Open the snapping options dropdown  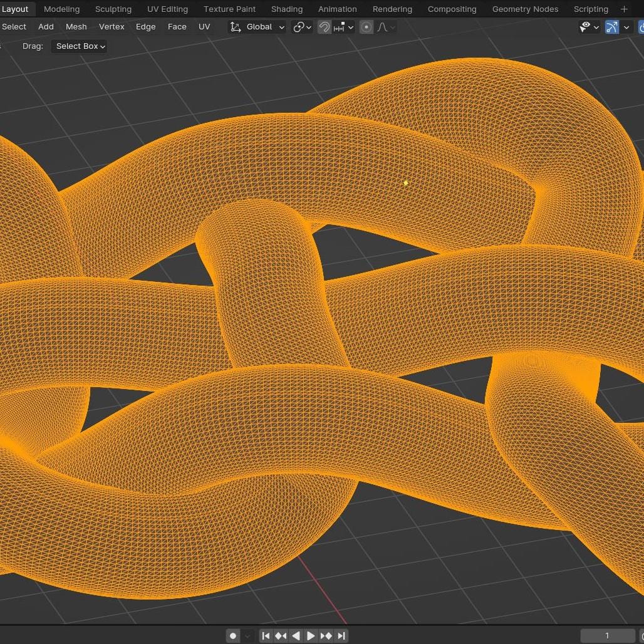point(344,27)
